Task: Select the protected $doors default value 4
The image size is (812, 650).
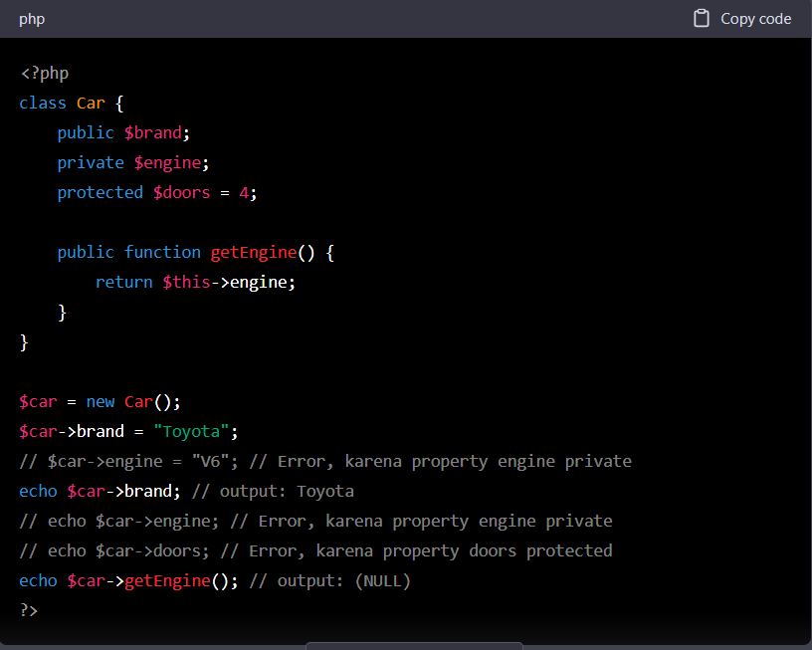Action: (x=244, y=192)
